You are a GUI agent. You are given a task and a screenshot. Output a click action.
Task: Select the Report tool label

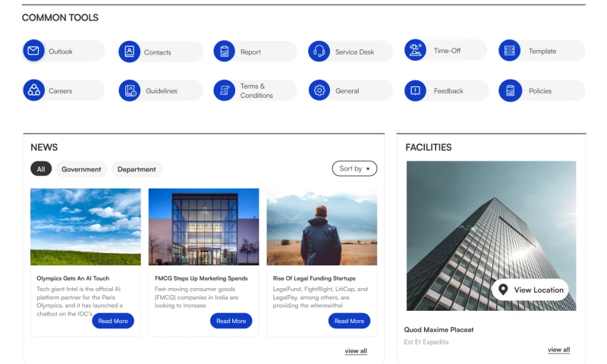pyautogui.click(x=250, y=52)
